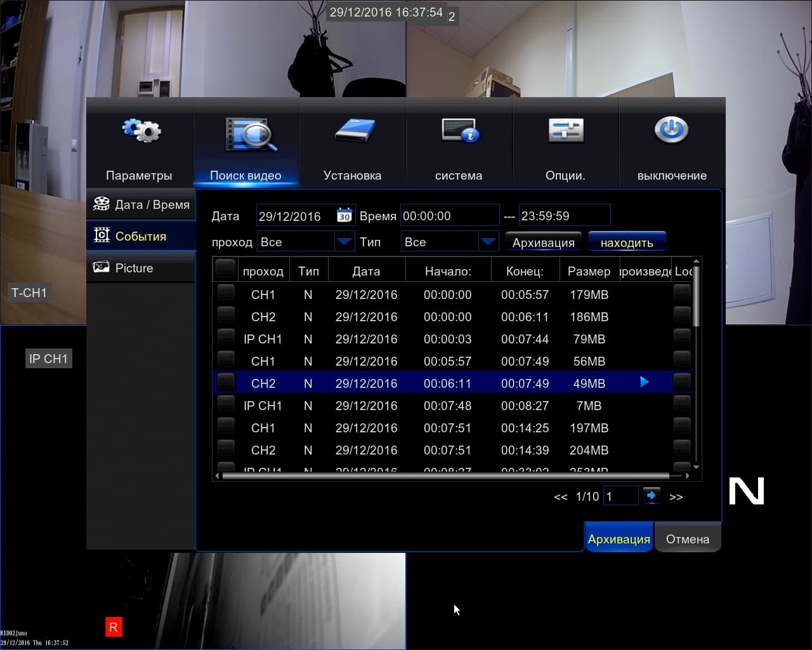Click the horizontal scrollbar bar under the list
This screenshot has height=650, width=812.
coord(445,475)
